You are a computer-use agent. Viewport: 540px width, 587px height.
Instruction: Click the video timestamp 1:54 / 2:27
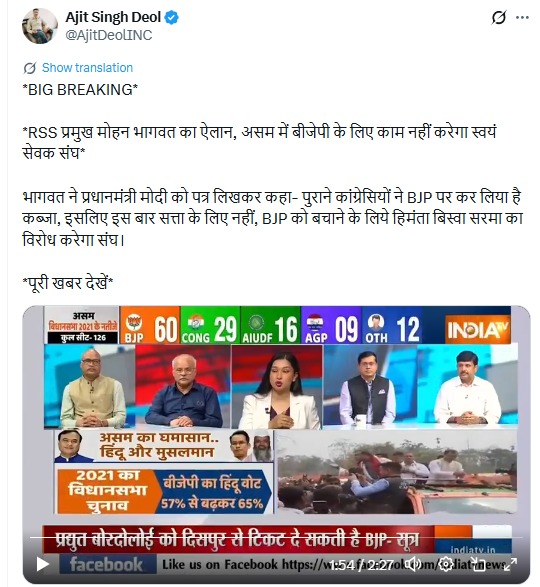(x=361, y=565)
